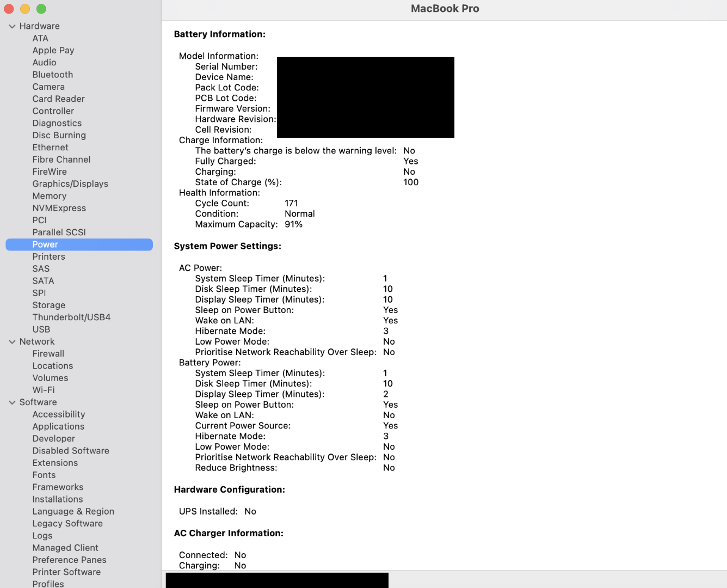Select Parallel SCSI entry

pos(59,232)
